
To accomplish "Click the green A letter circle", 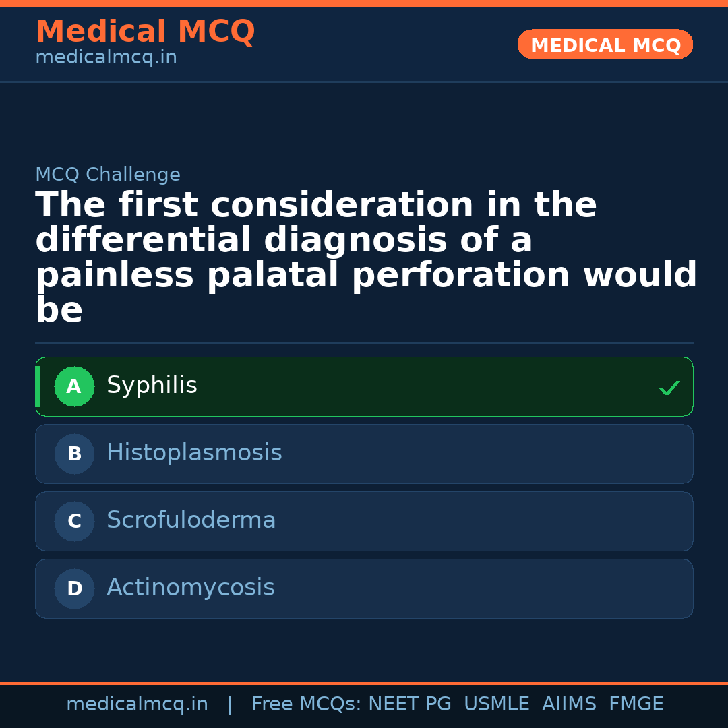I will [x=74, y=387].
